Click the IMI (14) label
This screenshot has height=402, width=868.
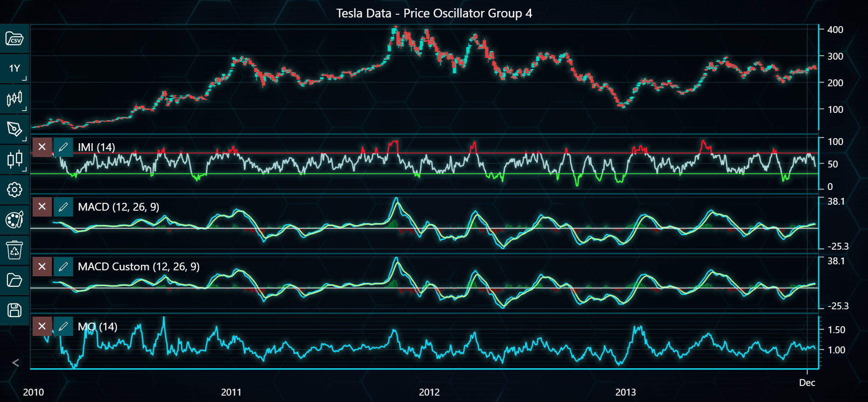click(x=96, y=147)
